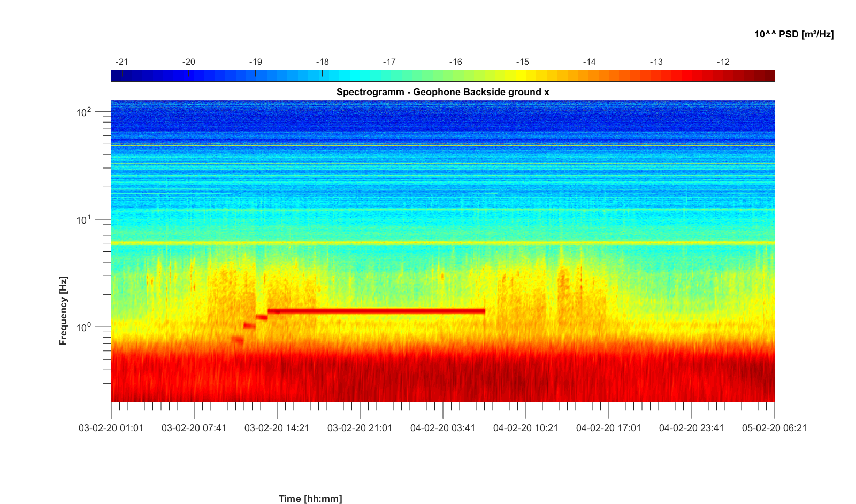Click the -16 colorbar tick label

455,62
